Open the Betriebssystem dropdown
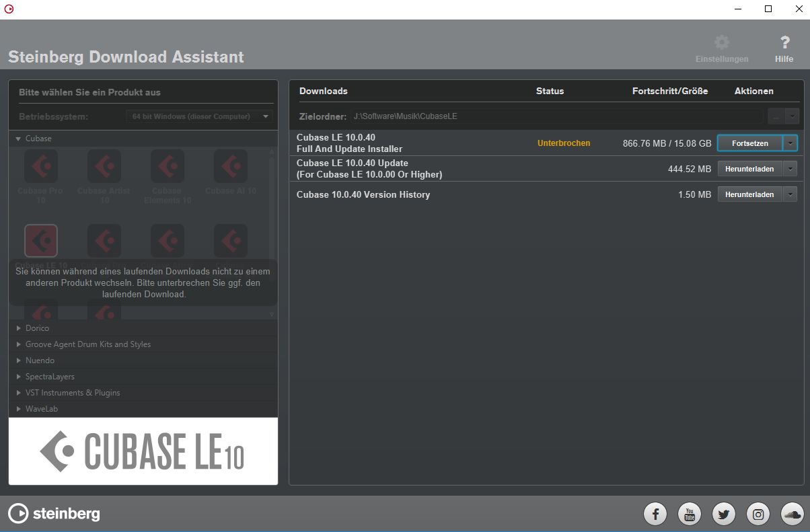Image resolution: width=810 pixels, height=532 pixels. 199,116
